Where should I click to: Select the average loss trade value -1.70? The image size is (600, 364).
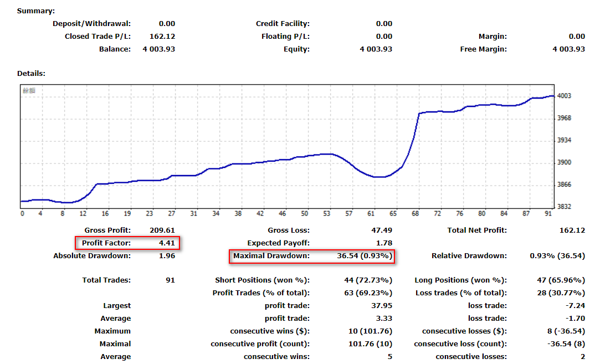[575, 318]
